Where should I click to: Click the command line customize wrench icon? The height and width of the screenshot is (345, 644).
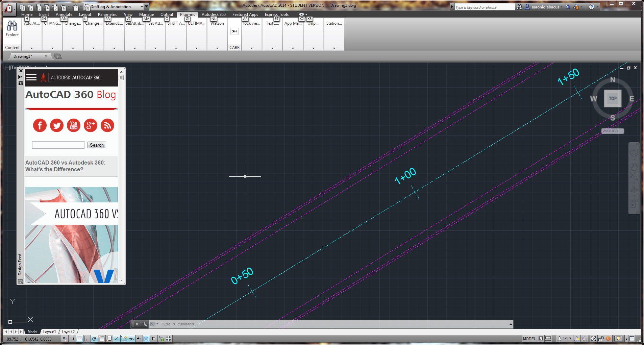pyautogui.click(x=145, y=324)
